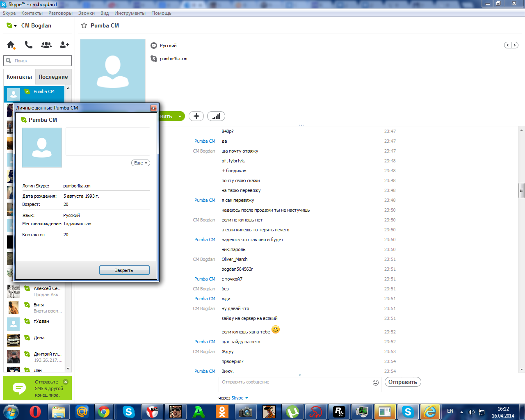Click chat scrollbar down arrow
The image size is (525, 420).
click(522, 370)
